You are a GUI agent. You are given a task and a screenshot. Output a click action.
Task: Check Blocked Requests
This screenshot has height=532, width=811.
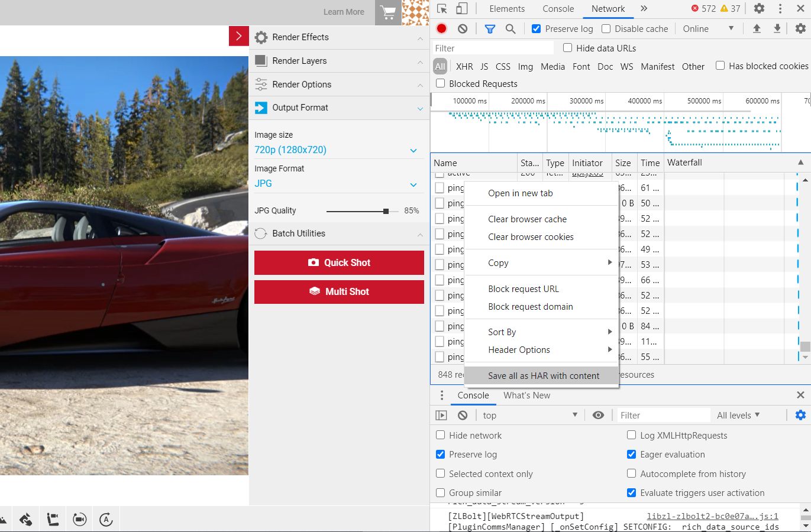[440, 83]
